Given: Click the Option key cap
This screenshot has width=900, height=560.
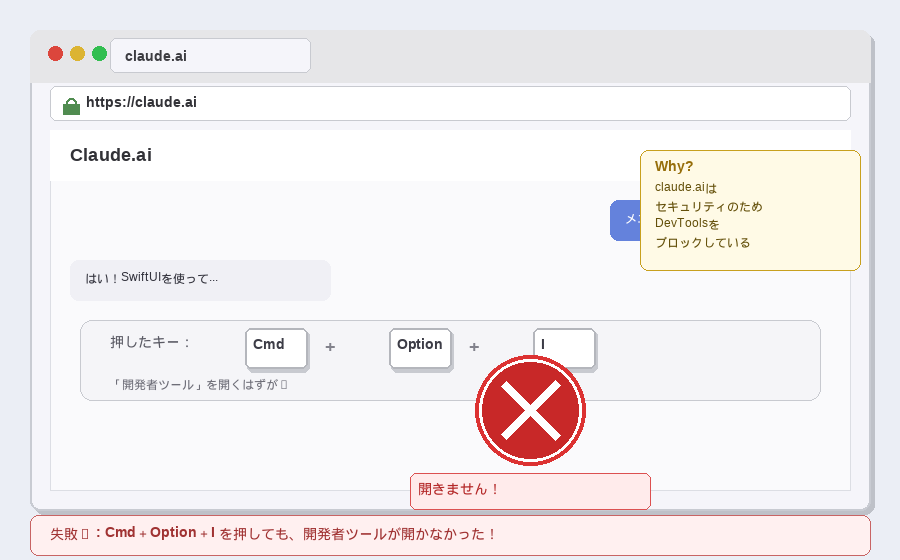Looking at the screenshot, I should coord(420,348).
